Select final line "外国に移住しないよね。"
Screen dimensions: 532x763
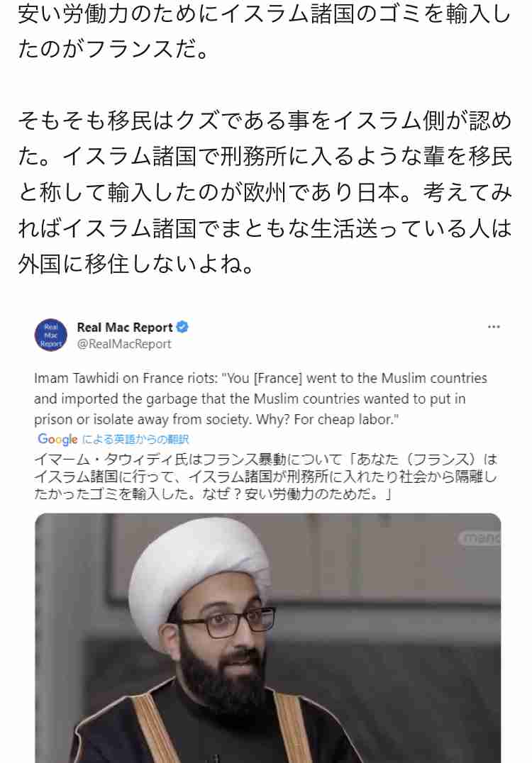(x=136, y=264)
